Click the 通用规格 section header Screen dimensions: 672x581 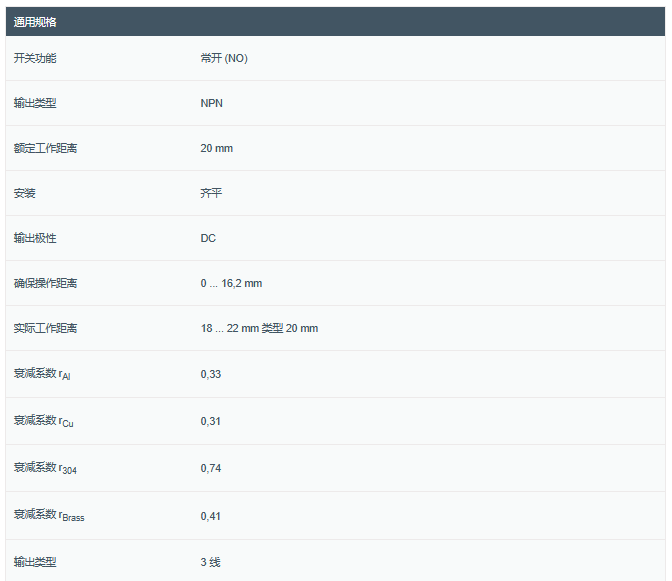[x=35, y=21]
